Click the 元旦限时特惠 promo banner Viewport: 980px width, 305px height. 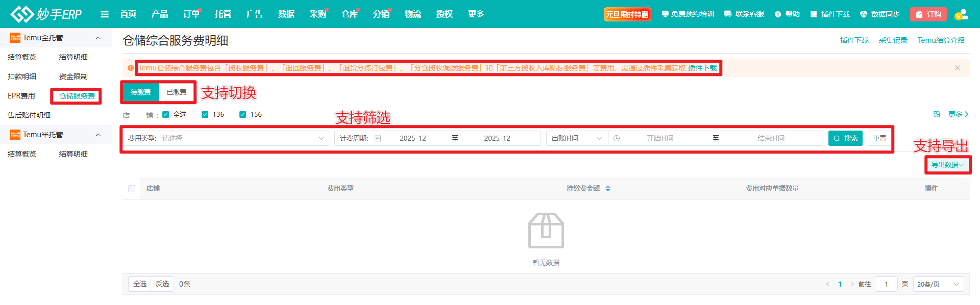(x=627, y=14)
